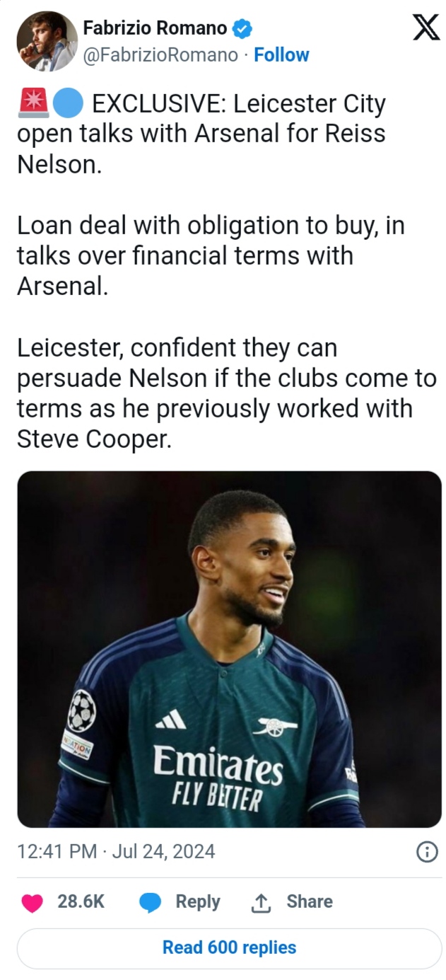Click the blue reply speech bubble icon
This screenshot has height=980, width=446.
coord(150,902)
